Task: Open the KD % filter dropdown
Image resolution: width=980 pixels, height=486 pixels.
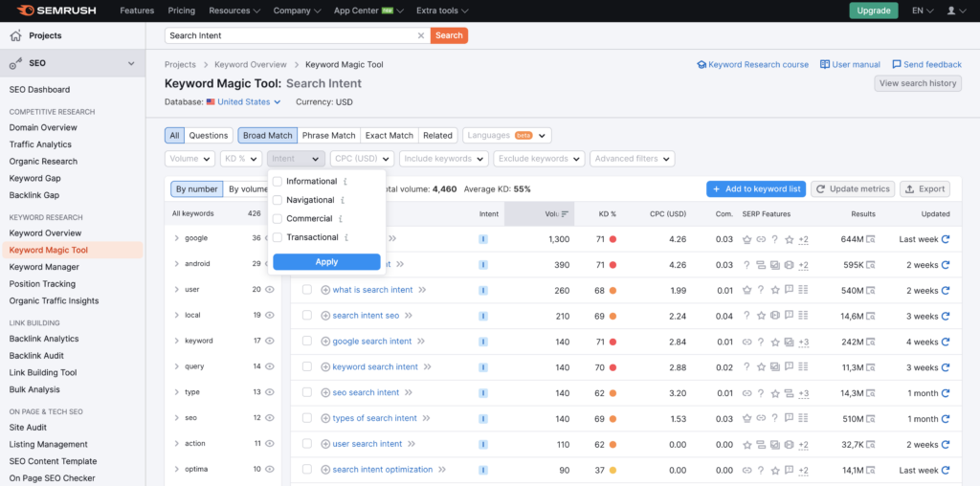Action: [x=240, y=159]
